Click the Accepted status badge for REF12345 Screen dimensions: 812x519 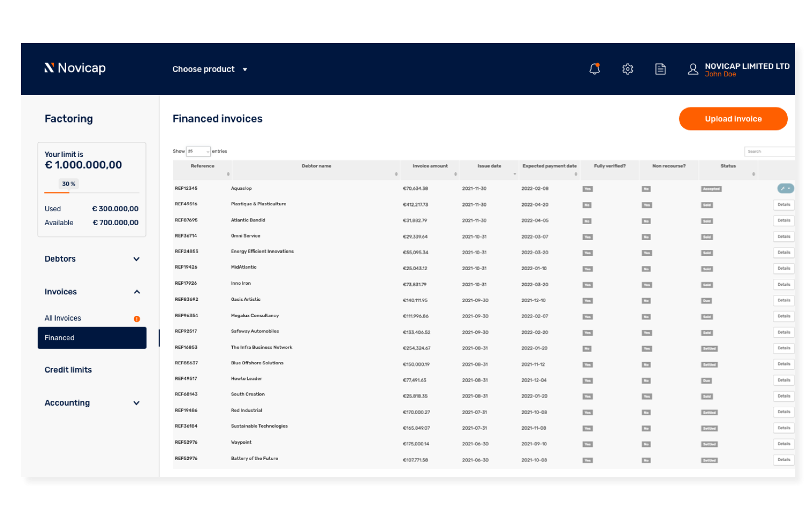pos(711,189)
